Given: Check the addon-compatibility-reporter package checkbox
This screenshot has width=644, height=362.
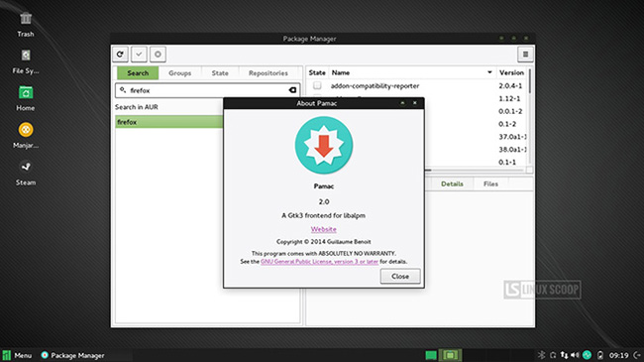Looking at the screenshot, I should 317,85.
